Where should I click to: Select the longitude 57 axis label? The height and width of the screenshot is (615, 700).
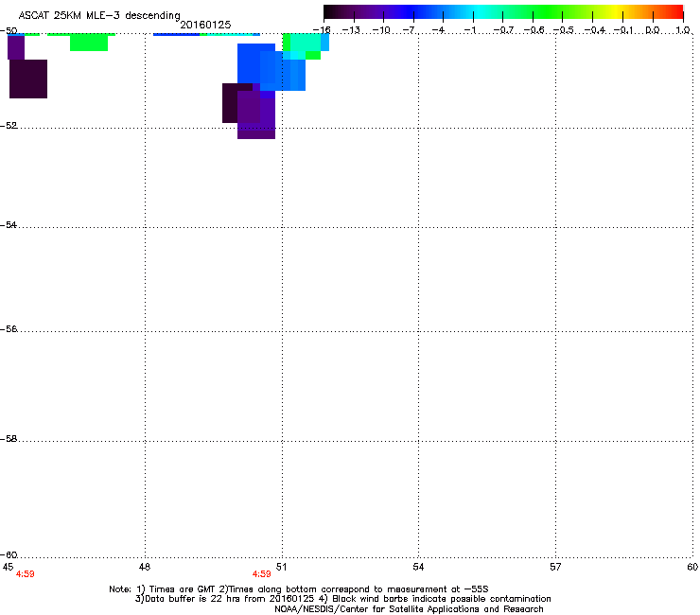click(555, 567)
